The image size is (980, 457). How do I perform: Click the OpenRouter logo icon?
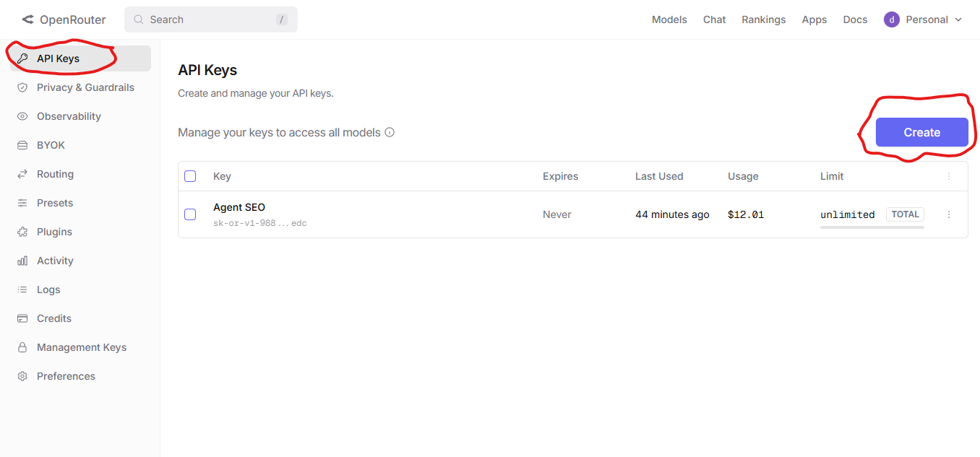coord(27,19)
